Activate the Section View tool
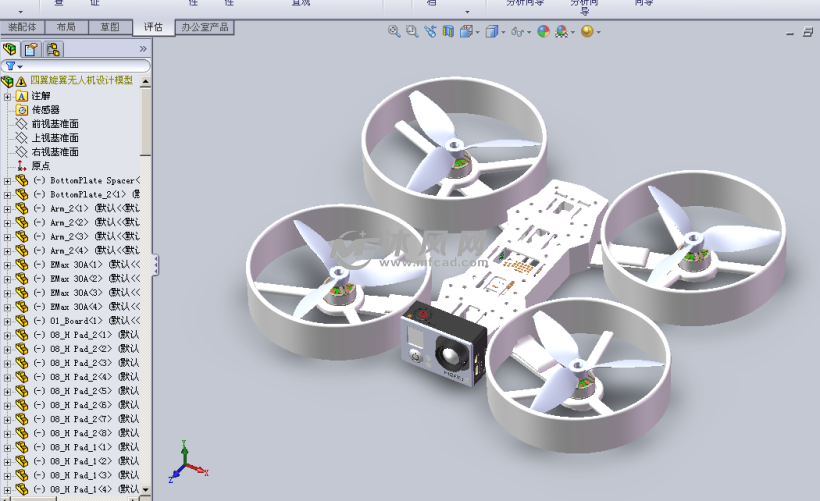Image resolution: width=820 pixels, height=501 pixels. tap(448, 31)
